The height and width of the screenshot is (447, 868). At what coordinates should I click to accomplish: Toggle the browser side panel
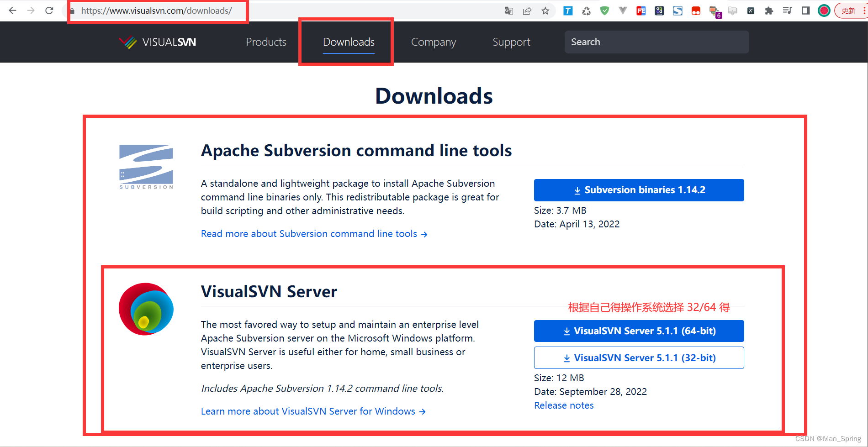coord(805,11)
